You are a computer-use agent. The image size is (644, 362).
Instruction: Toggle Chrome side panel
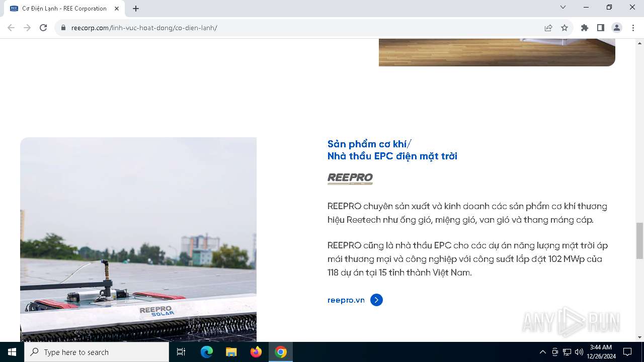[601, 28]
